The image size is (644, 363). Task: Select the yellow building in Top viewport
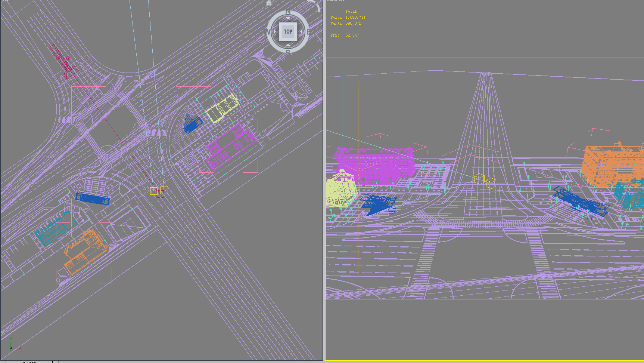click(x=222, y=108)
